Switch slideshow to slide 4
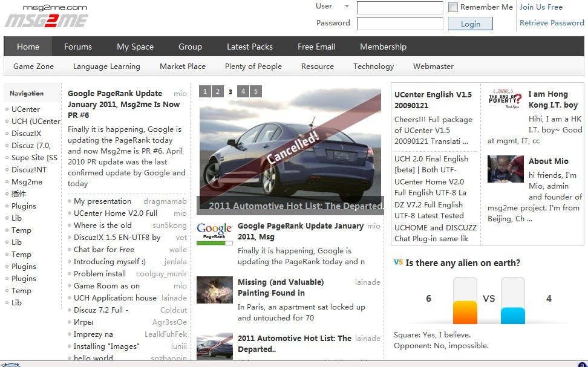This screenshot has width=588, height=367. pos(243,91)
